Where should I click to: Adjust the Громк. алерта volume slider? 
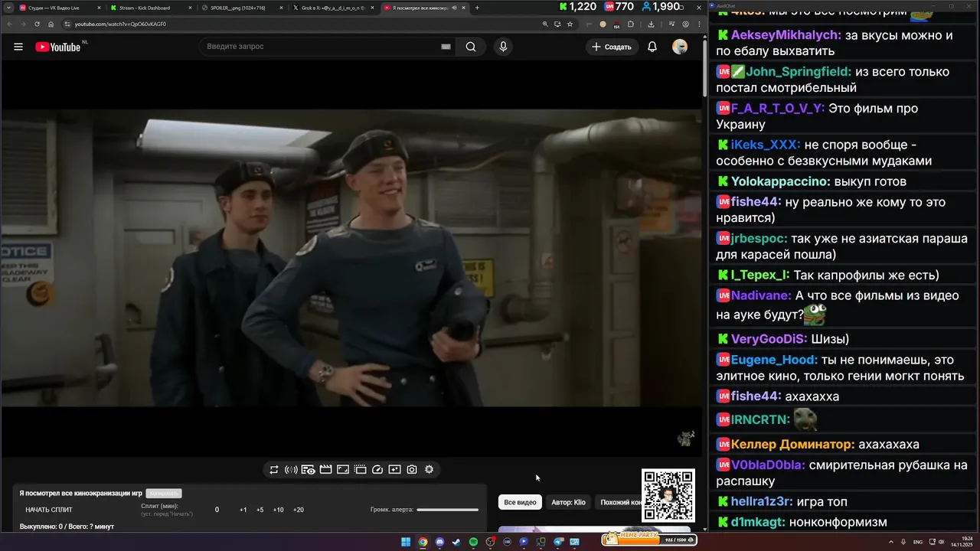pyautogui.click(x=447, y=510)
